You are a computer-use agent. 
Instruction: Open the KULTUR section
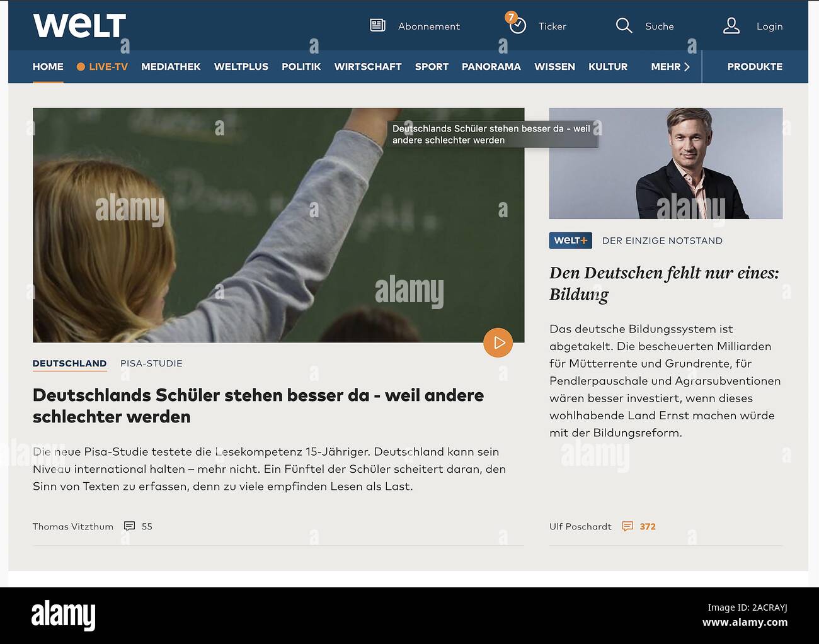(x=608, y=67)
